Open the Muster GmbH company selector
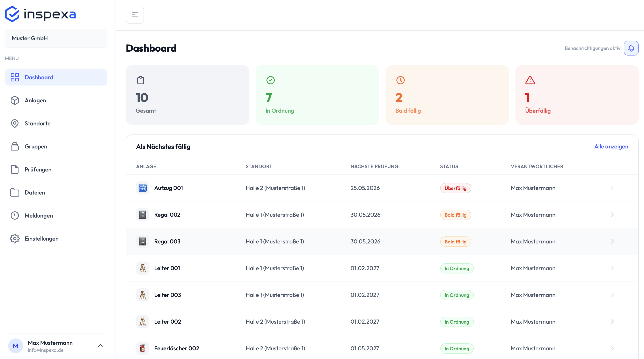Image resolution: width=644 pixels, height=359 pixels. click(x=56, y=38)
